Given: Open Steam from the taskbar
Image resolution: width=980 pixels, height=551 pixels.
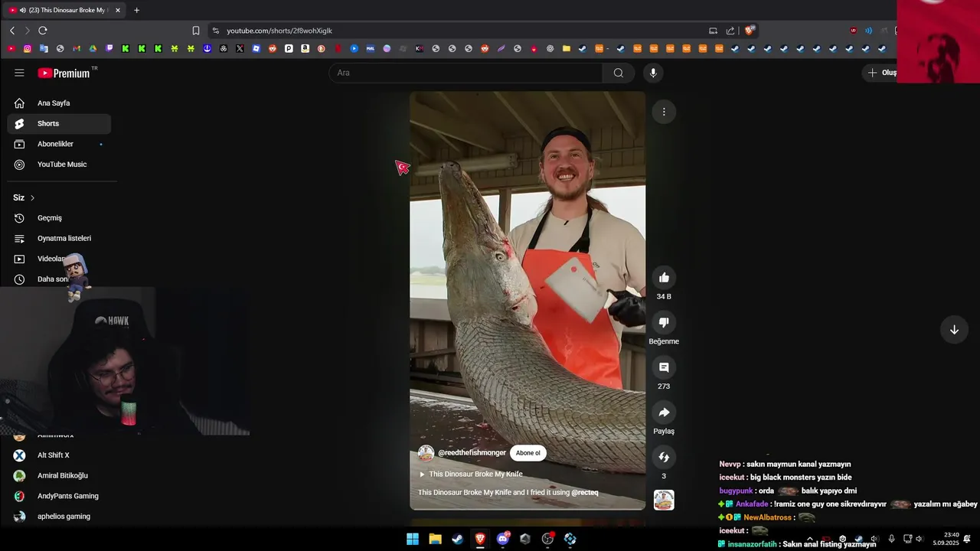Looking at the screenshot, I should (x=457, y=539).
